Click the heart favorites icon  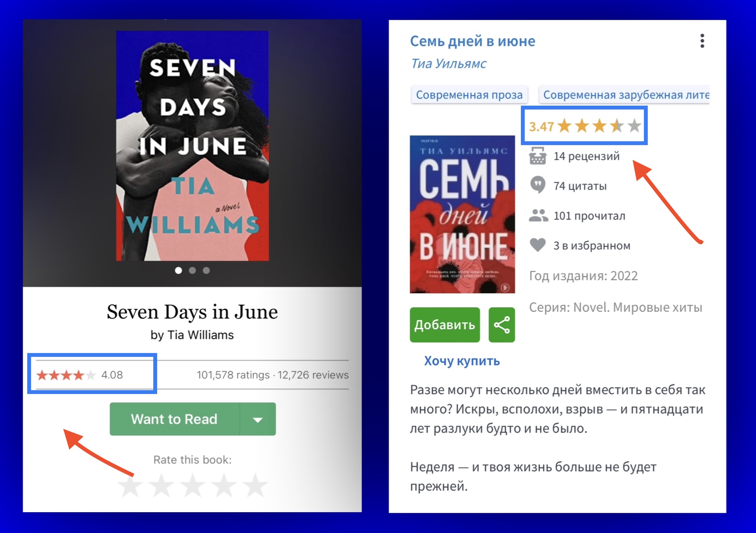tap(537, 245)
